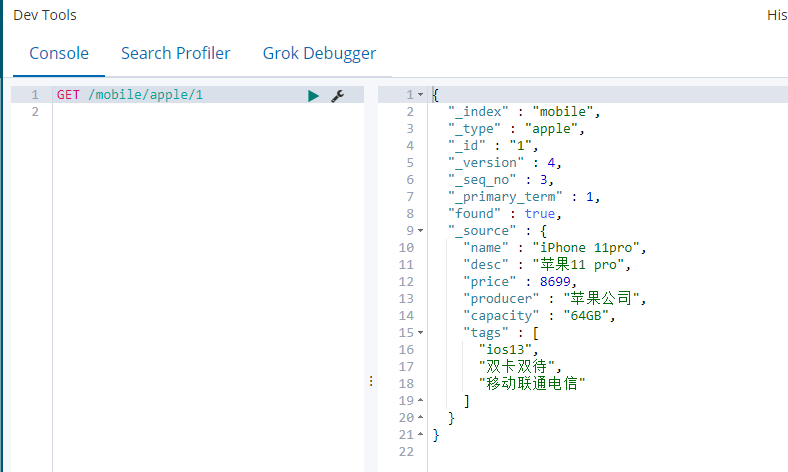The width and height of the screenshot is (788, 472).
Task: Collapse the tags array fold arrow on line 15
Action: click(421, 333)
